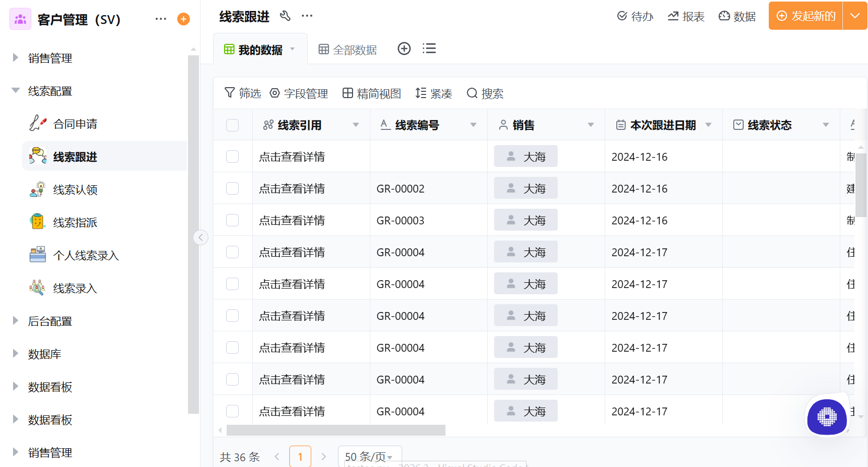Check the fifth GR-00004 row
The image size is (868, 467).
pos(232,379)
